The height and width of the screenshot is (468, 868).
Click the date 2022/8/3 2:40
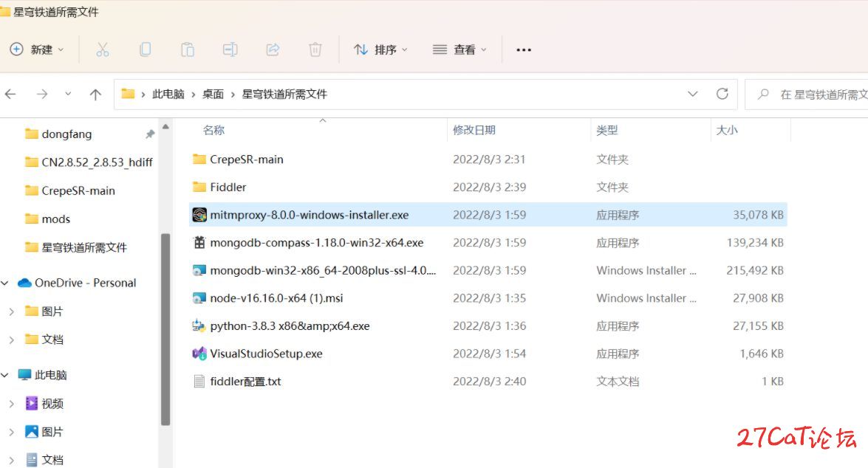[489, 381]
